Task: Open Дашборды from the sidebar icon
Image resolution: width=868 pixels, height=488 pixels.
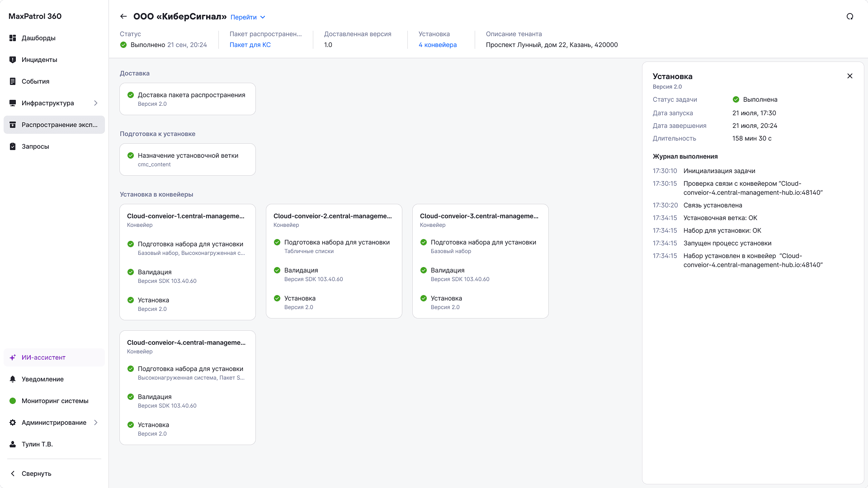Action: pos(13,38)
